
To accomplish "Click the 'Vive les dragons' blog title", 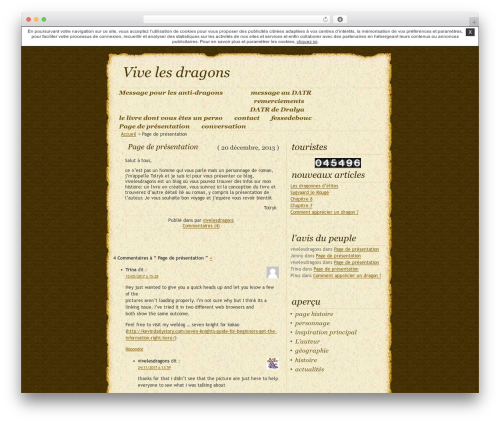I will pyautogui.click(x=176, y=72).
